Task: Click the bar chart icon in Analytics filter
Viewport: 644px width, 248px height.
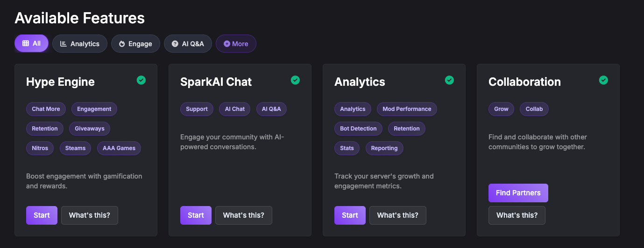Action: point(64,44)
